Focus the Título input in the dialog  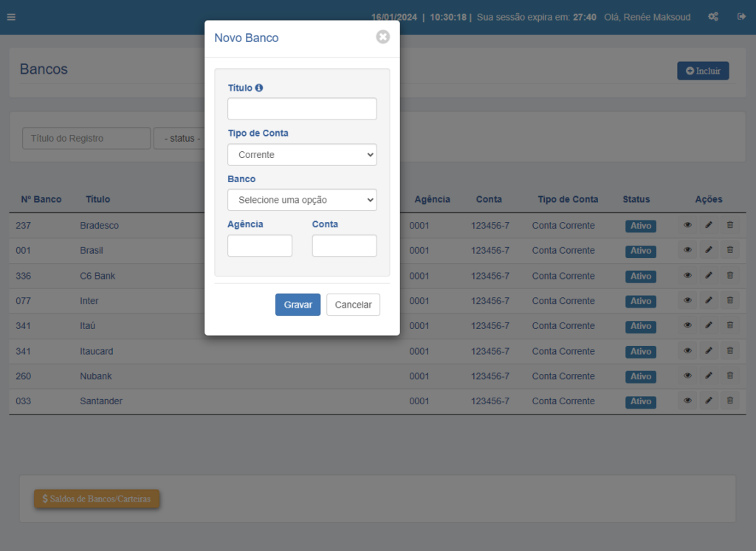point(302,109)
